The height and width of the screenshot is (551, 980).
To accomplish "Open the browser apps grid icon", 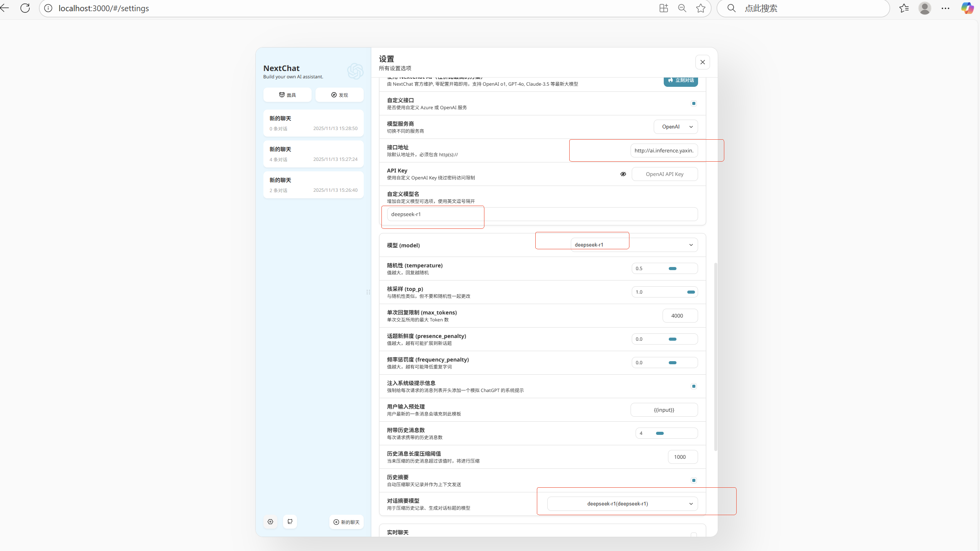I will [x=663, y=8].
